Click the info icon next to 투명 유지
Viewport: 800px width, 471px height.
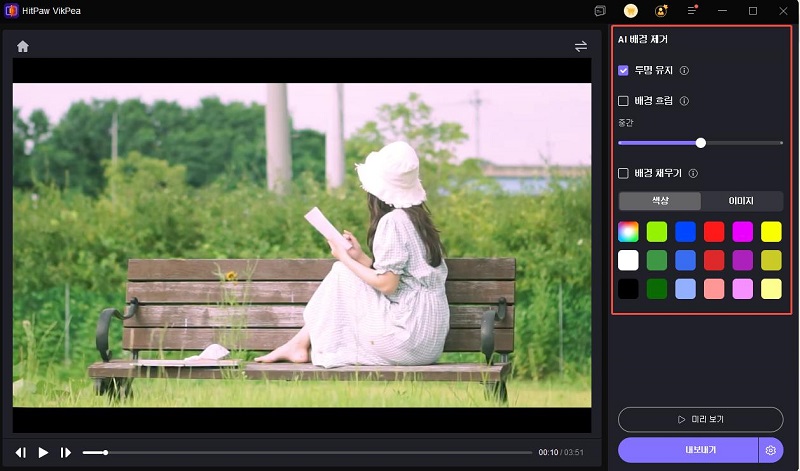coord(684,71)
